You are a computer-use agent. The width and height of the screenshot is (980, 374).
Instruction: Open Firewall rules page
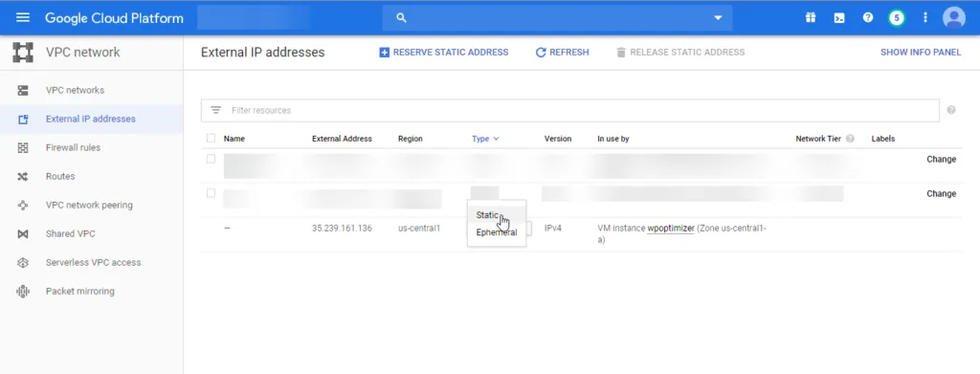pyautogui.click(x=73, y=147)
